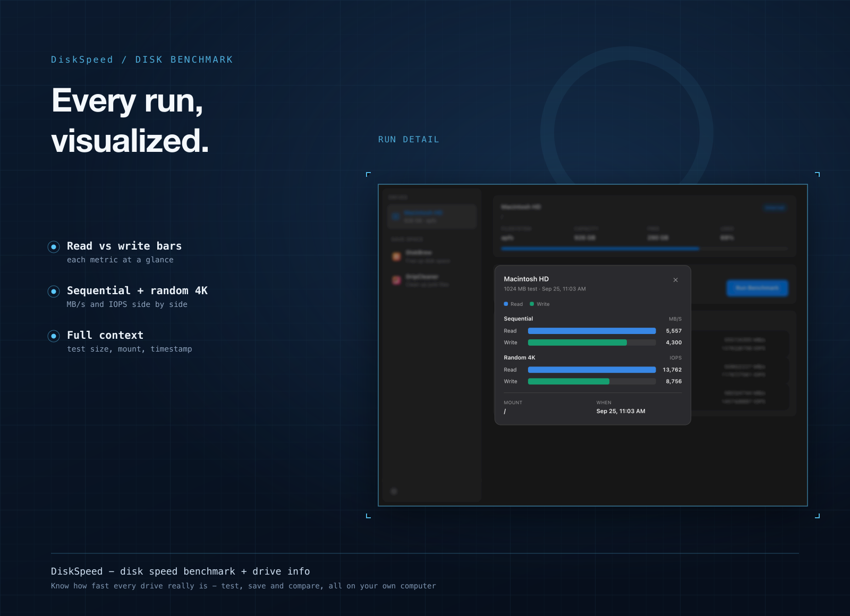This screenshot has width=850, height=616.
Task: Click the 'RUN DETAIL' caption
Action: 409,139
